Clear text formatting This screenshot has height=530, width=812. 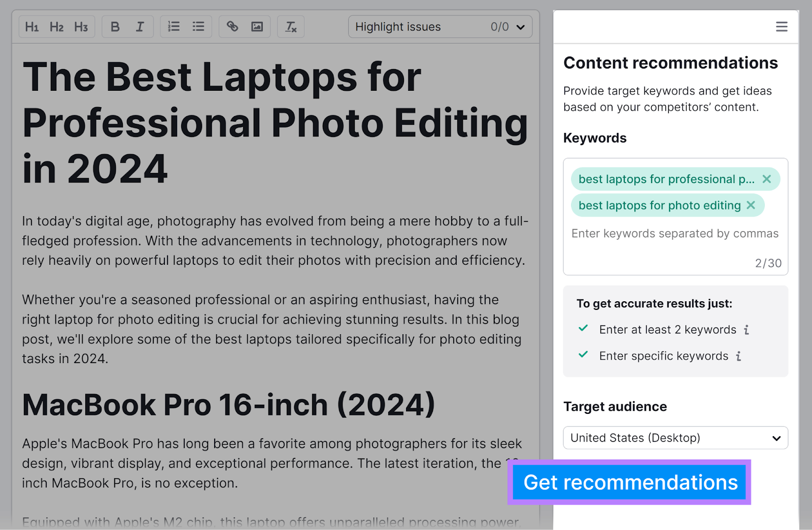290,26
